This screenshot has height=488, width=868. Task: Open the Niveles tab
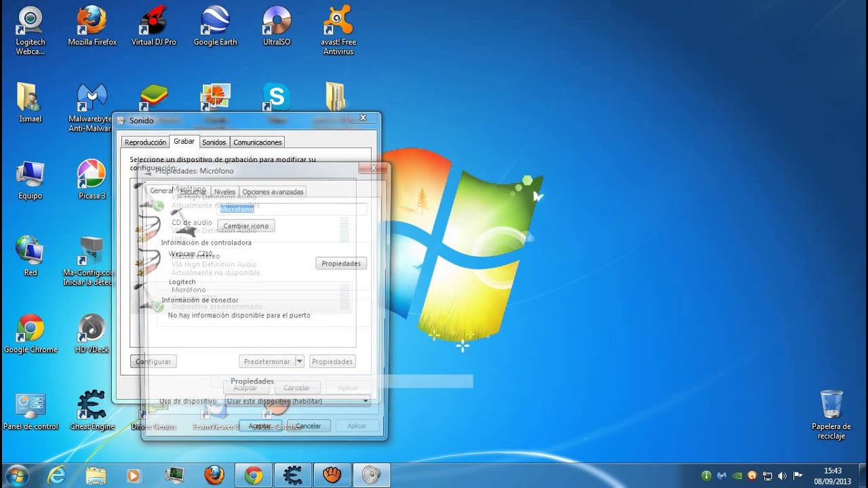(x=224, y=192)
